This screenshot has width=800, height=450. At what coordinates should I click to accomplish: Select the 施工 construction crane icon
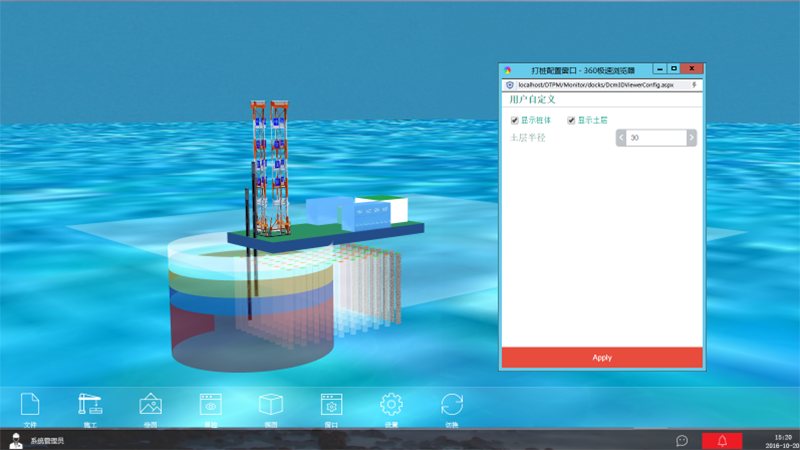click(90, 404)
